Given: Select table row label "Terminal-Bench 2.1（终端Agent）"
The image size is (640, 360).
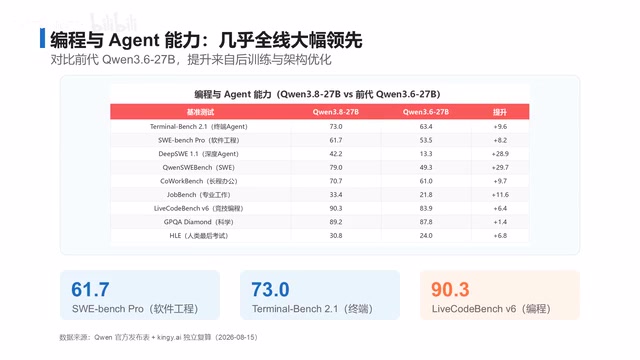Looking at the screenshot, I should [198, 127].
